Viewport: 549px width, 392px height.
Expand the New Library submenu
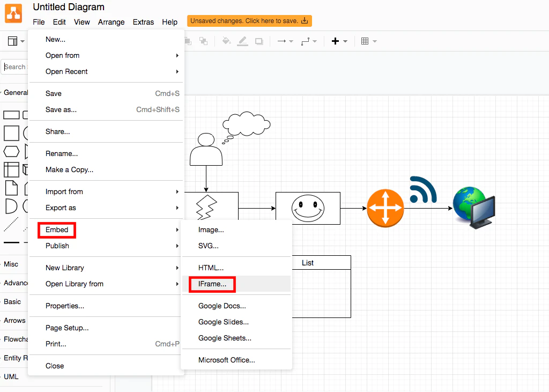coord(106,268)
